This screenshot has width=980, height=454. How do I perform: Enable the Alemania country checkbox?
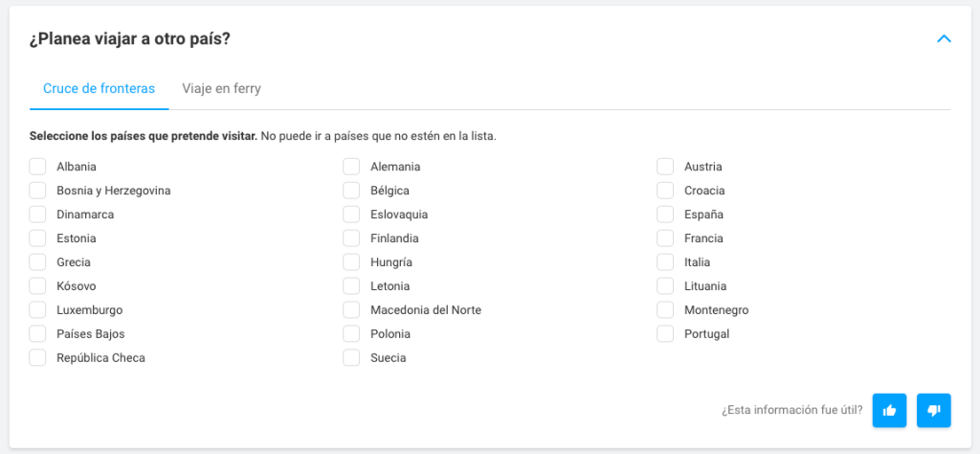(x=351, y=167)
